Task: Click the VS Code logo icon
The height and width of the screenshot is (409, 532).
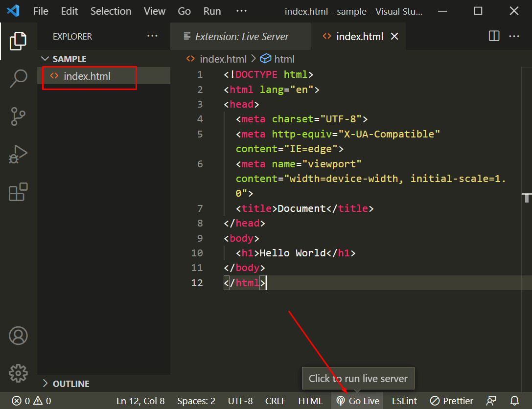Action: [13, 11]
